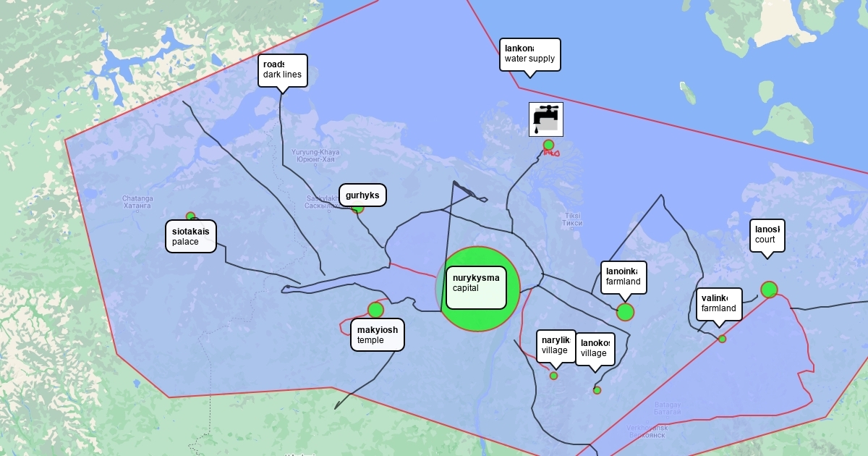Select the green marker below the faucet icon
868x456 pixels.
click(x=548, y=145)
